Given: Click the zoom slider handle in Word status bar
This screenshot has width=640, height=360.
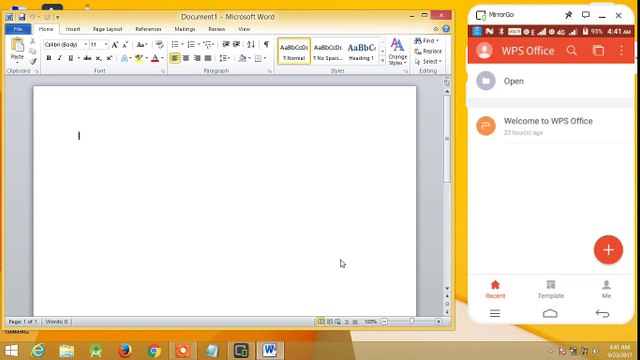Looking at the screenshot, I should 411,322.
